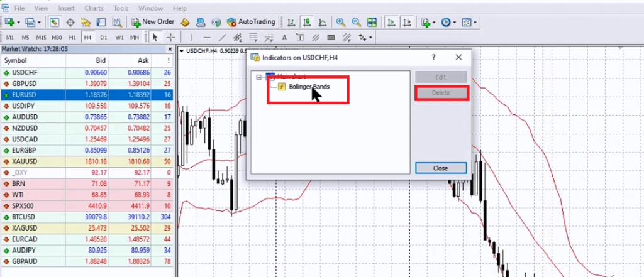Zoom in on the chart
This screenshot has width=644, height=277.
click(340, 22)
